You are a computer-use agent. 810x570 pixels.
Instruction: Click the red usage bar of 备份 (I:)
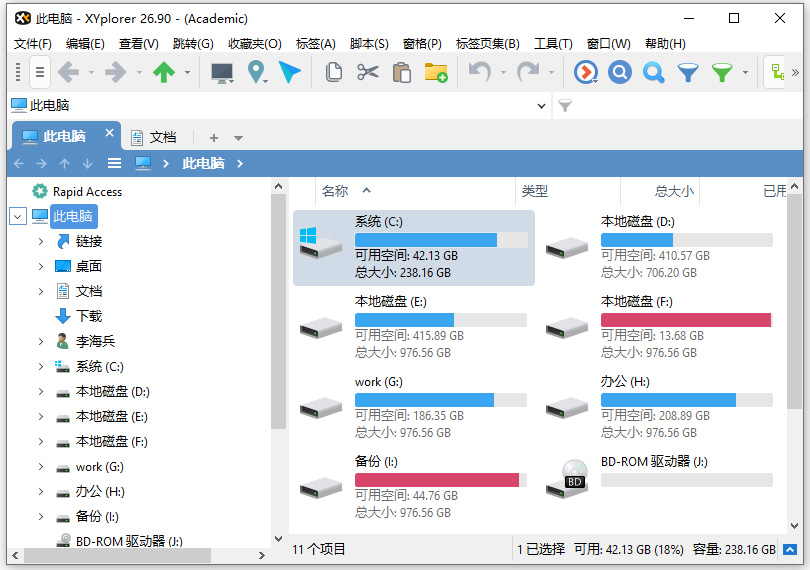437,480
